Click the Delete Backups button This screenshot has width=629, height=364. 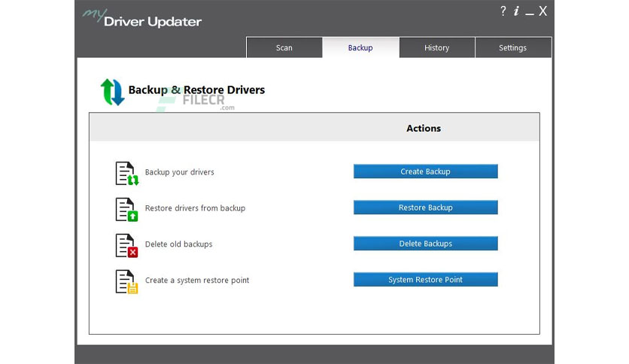426,244
